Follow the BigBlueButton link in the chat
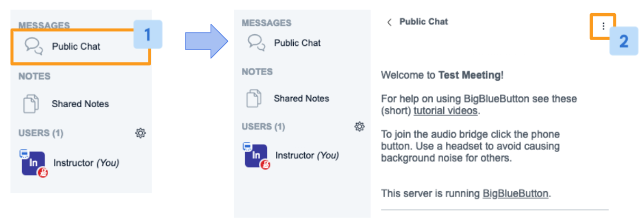The height and width of the screenshot is (224, 644). [516, 193]
